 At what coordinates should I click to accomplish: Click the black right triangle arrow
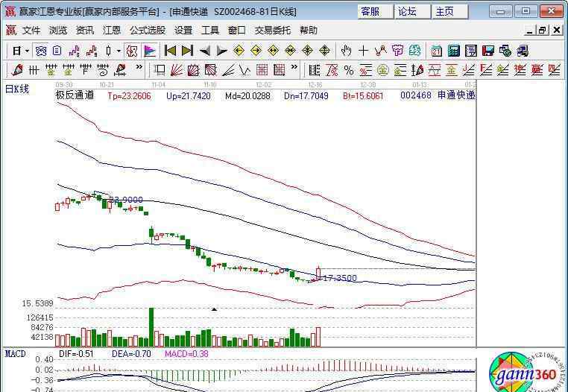pos(221,51)
